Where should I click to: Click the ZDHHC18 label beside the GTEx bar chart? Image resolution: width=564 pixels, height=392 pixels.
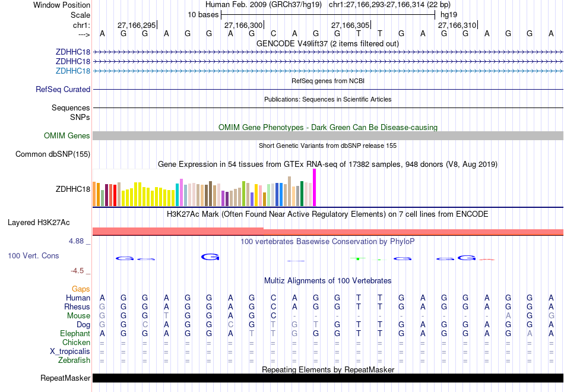coord(72,189)
